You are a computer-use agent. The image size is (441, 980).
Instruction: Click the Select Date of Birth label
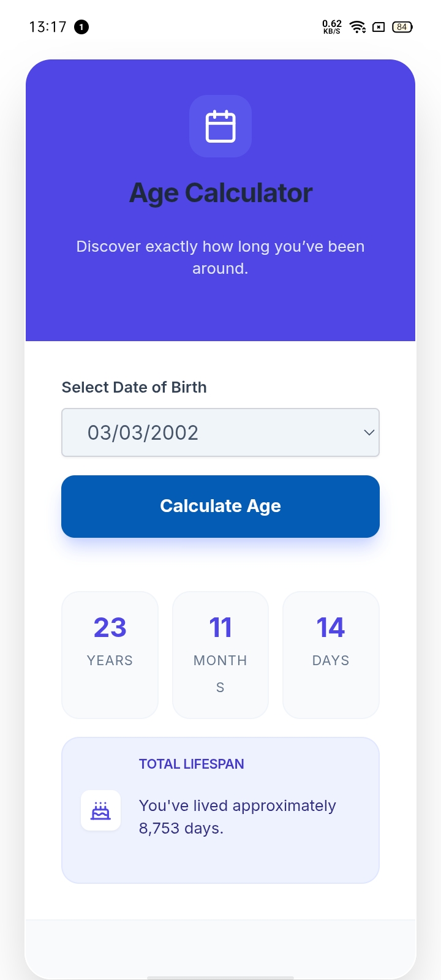[134, 387]
